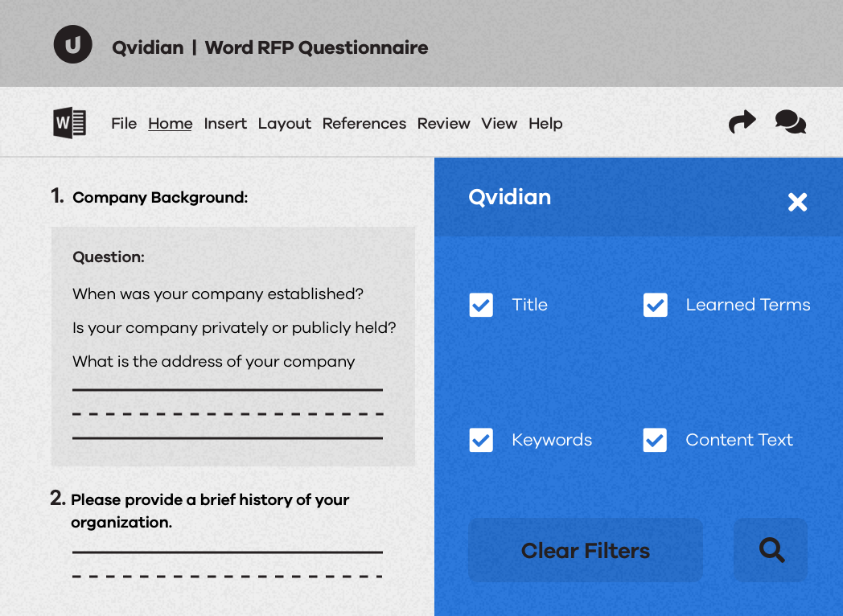Click the Word application icon
This screenshot has width=843, height=616.
click(69, 123)
